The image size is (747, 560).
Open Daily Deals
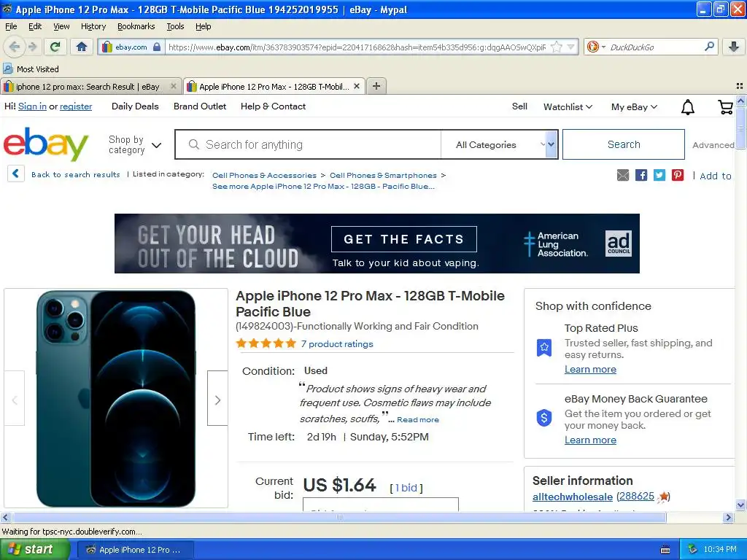pos(135,106)
